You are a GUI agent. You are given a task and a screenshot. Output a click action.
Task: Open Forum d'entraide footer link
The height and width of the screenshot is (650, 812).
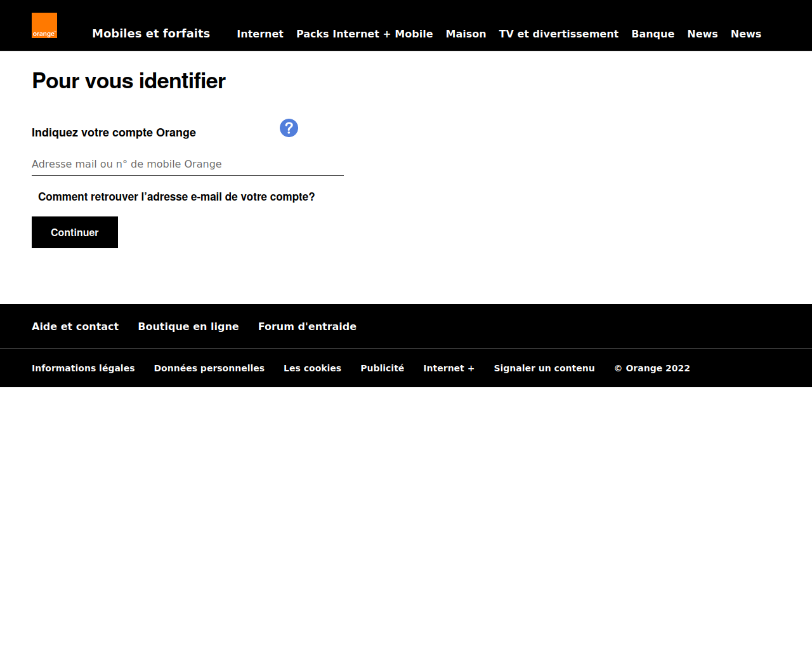click(307, 326)
